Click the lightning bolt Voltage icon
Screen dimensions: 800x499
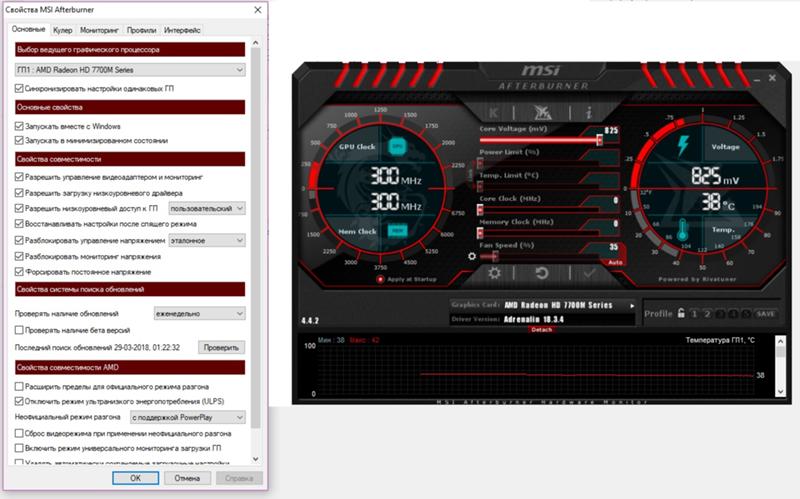tap(683, 146)
